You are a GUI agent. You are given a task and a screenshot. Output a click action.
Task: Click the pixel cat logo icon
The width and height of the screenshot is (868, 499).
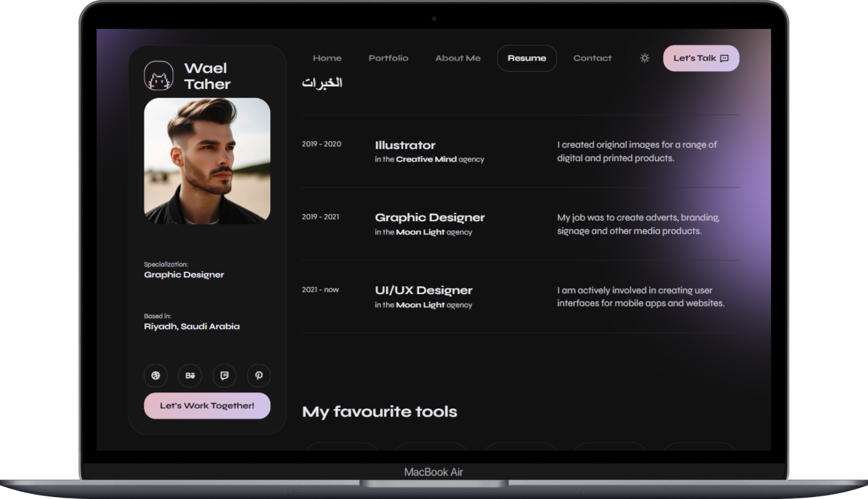tap(158, 76)
